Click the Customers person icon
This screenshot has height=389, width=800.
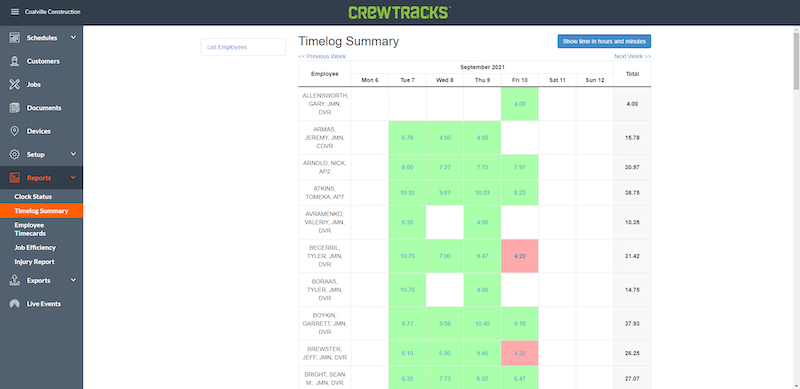click(15, 61)
